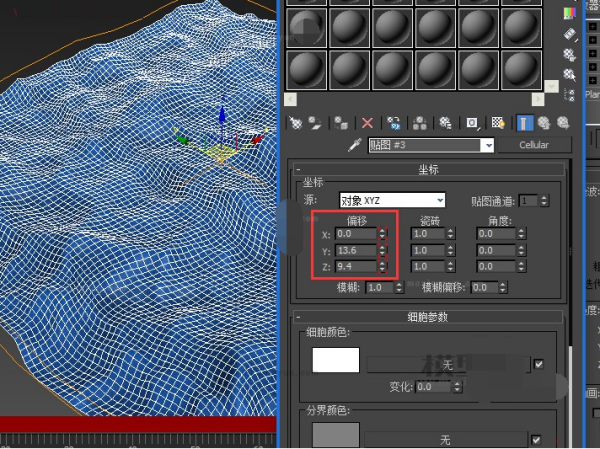The height and width of the screenshot is (449, 600).
Task: Click Go Forward to Sibling icon
Action: (563, 123)
